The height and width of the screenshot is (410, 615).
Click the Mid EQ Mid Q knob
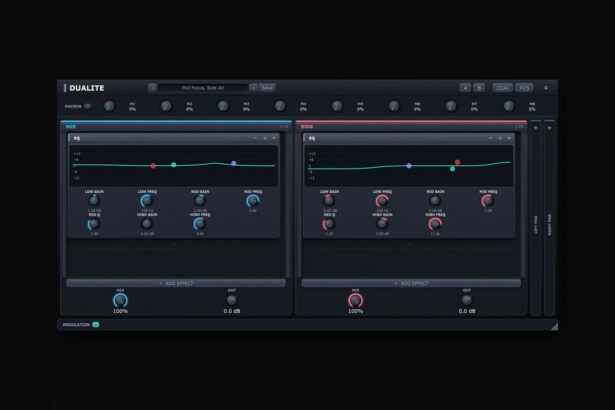[x=94, y=224]
